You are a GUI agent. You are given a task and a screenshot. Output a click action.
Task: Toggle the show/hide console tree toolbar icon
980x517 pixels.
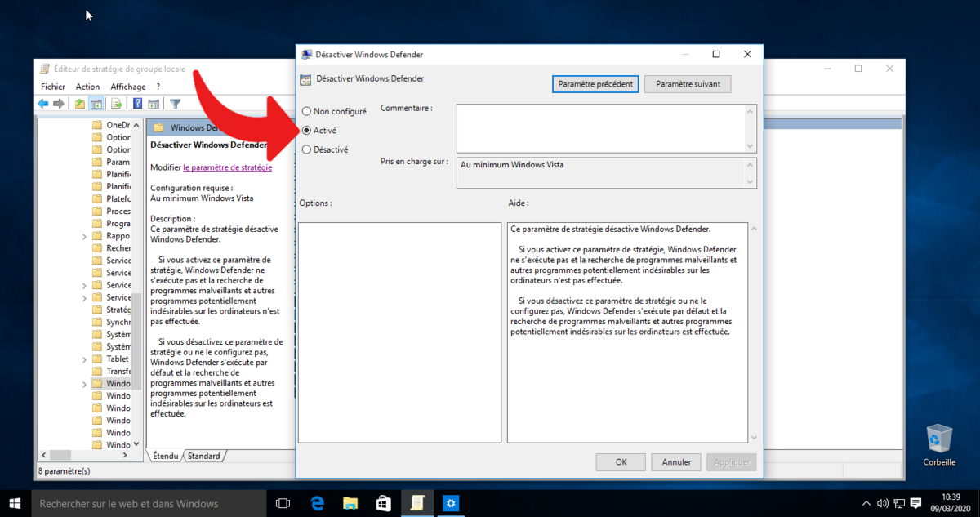point(96,104)
